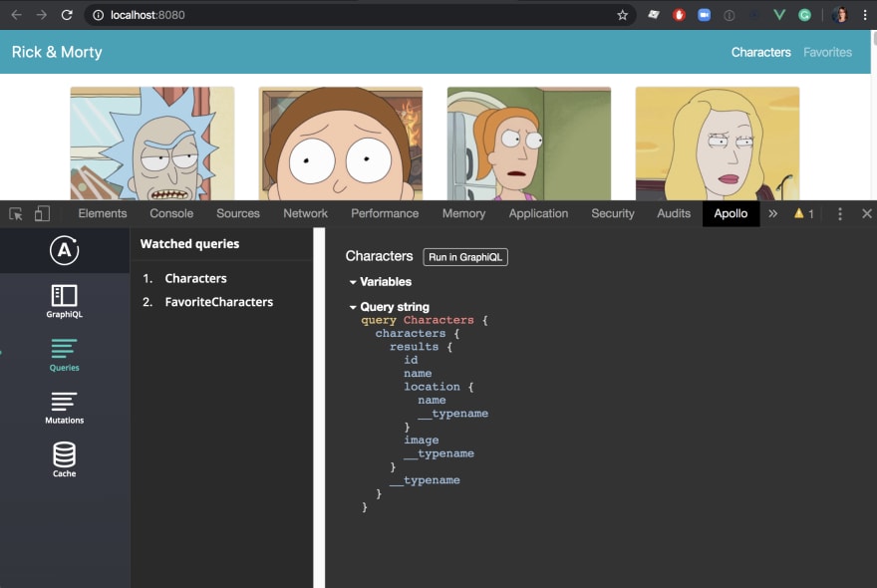
Task: Click the 'characters' field in query string
Action: coord(411,333)
